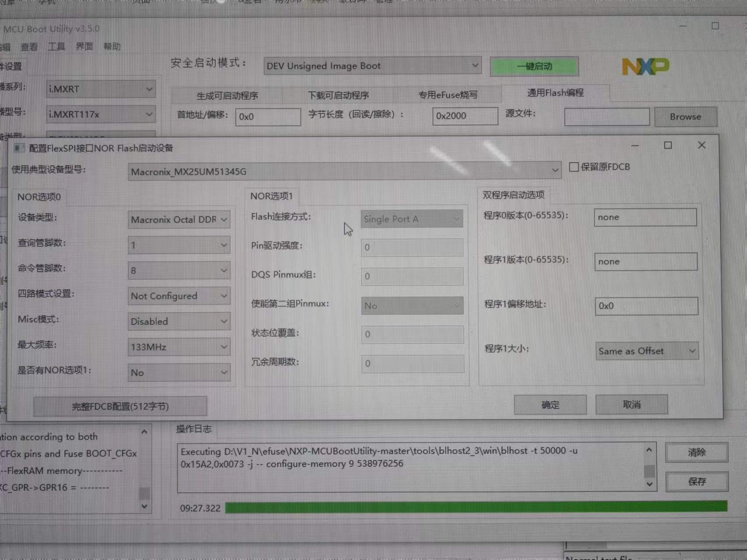
Task: Click the 清除 button to clear the log
Action: tap(696, 452)
